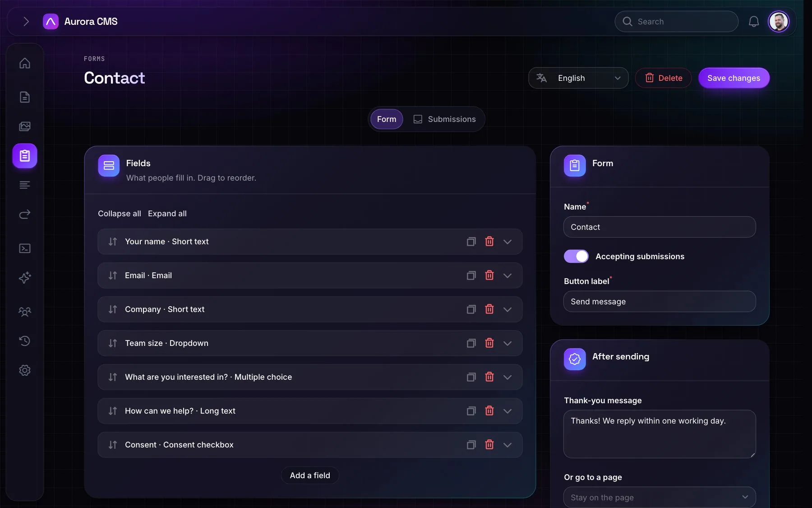812x508 pixels.
Task: Open the Home icon in the sidebar
Action: (25, 63)
